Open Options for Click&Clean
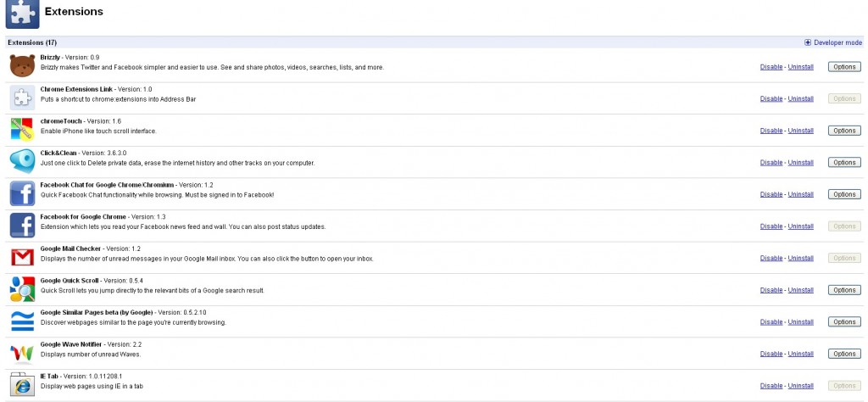Screen dimensions: 868x402 [844, 163]
